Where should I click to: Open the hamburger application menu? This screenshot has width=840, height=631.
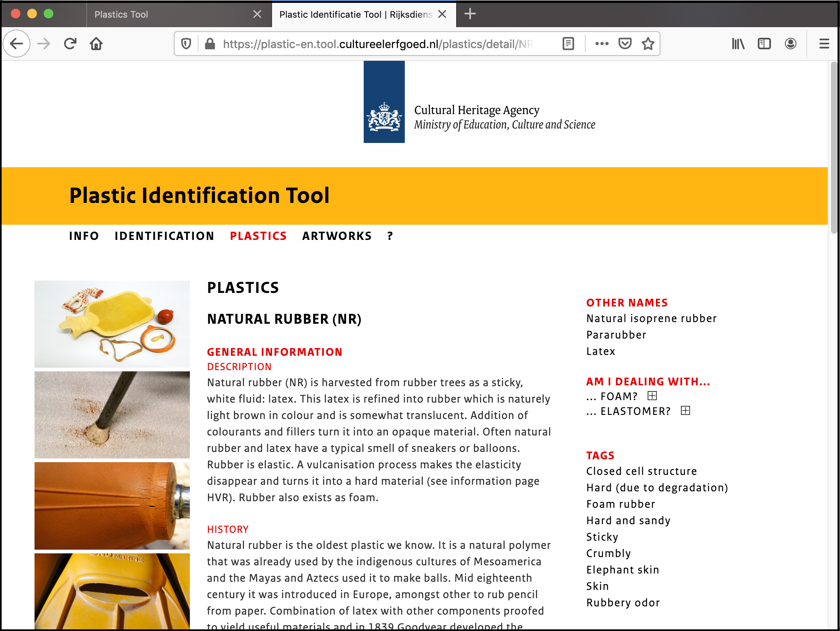click(824, 44)
